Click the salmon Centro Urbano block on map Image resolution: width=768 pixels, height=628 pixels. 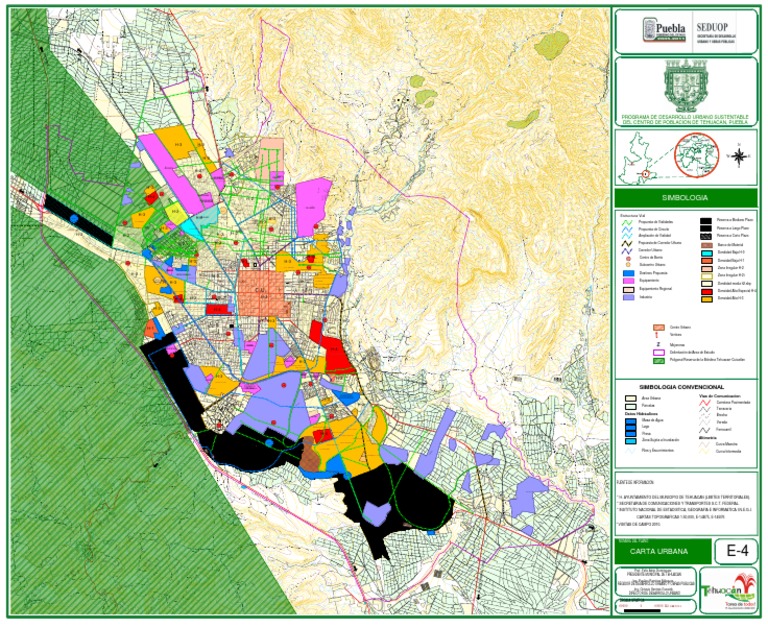coord(262,293)
